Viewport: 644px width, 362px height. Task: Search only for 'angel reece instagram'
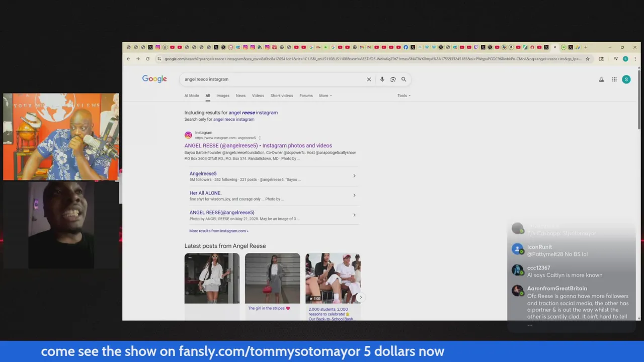pyautogui.click(x=233, y=119)
